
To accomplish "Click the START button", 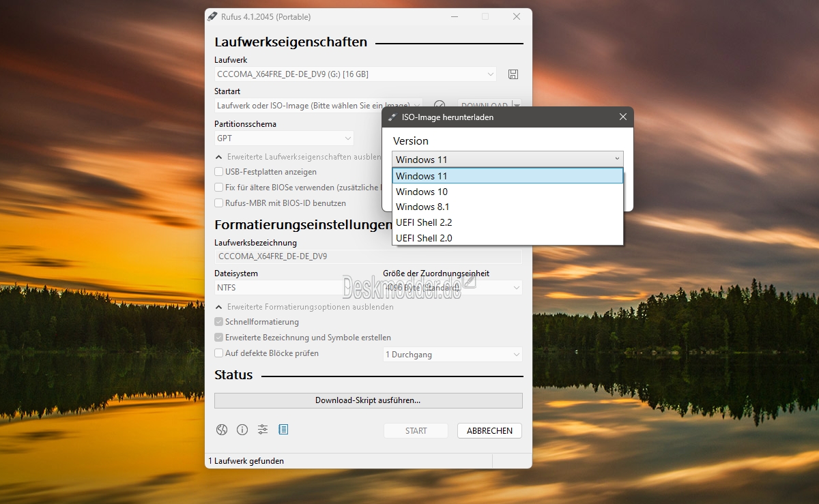I will click(x=416, y=431).
